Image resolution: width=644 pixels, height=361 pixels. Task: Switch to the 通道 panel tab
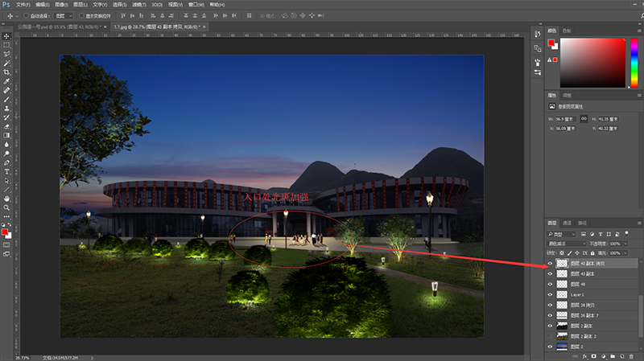pyautogui.click(x=568, y=223)
